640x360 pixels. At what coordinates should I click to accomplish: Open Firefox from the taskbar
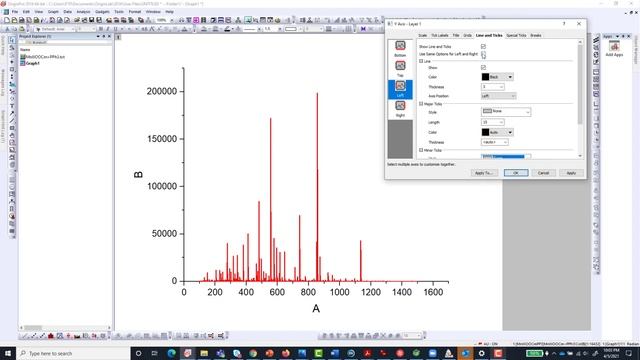[x=286, y=353]
